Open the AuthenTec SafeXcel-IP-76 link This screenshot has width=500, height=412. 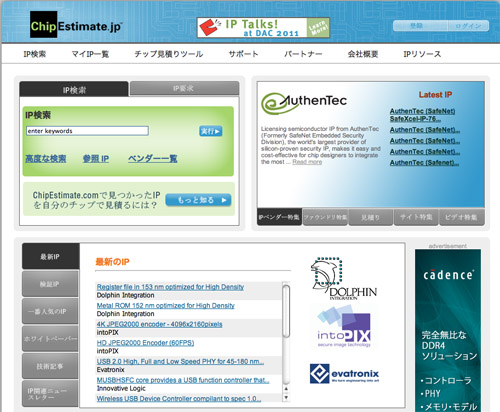(422, 115)
